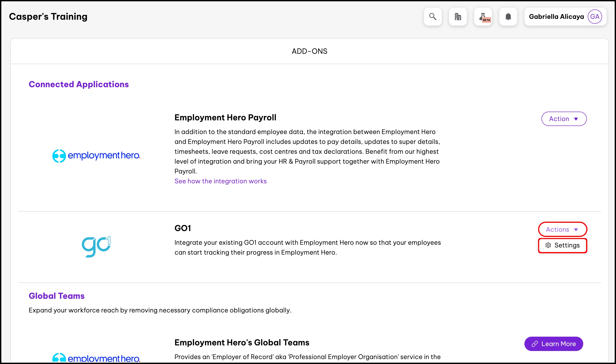
Task: Click the GO1 logo
Action: coord(96,247)
